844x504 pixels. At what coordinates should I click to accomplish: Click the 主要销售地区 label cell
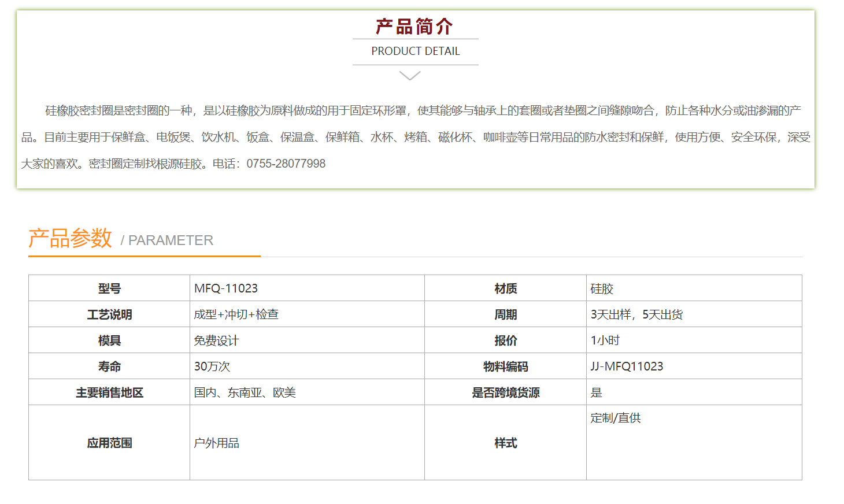click(109, 392)
